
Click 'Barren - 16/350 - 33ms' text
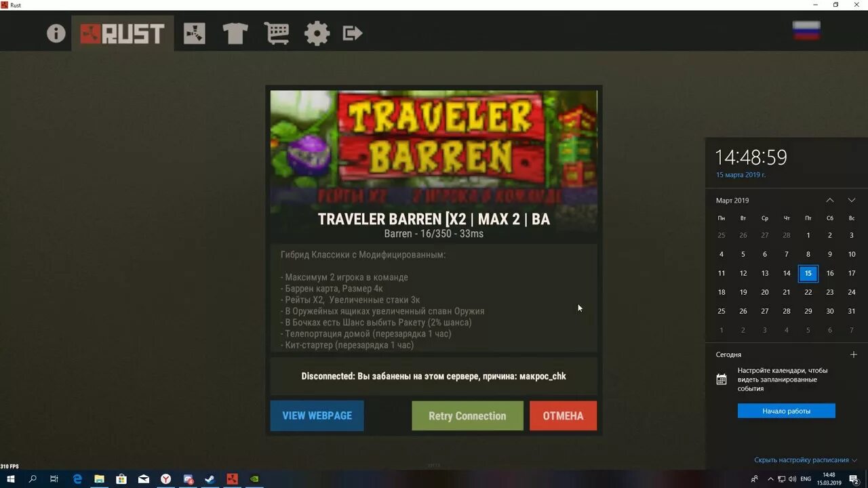click(x=434, y=234)
